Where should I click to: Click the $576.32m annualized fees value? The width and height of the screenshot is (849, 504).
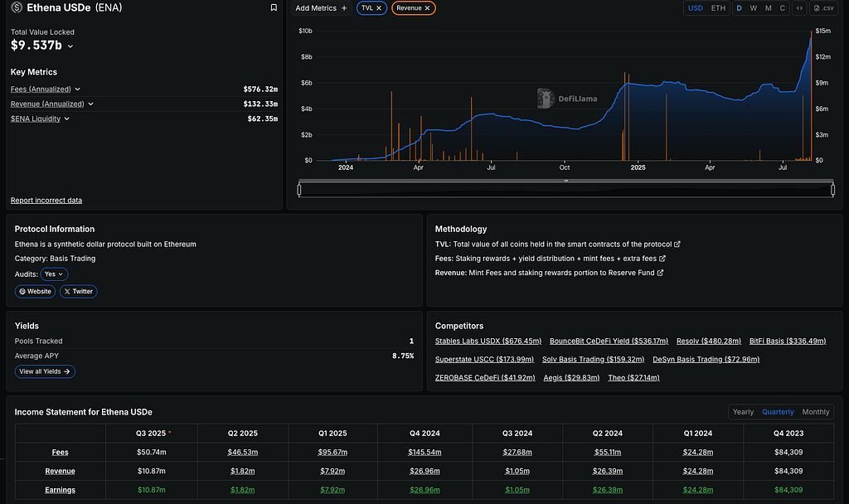pyautogui.click(x=260, y=89)
